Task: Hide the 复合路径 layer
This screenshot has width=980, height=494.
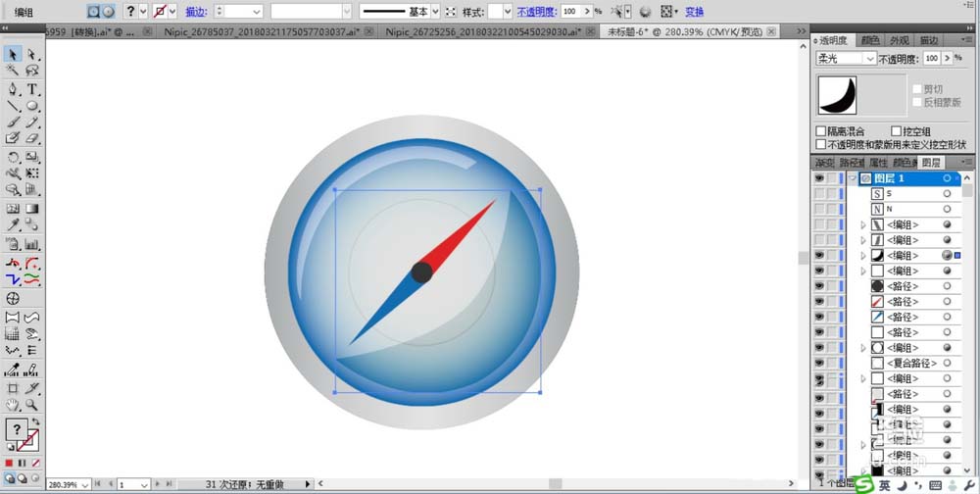Action: coord(818,363)
